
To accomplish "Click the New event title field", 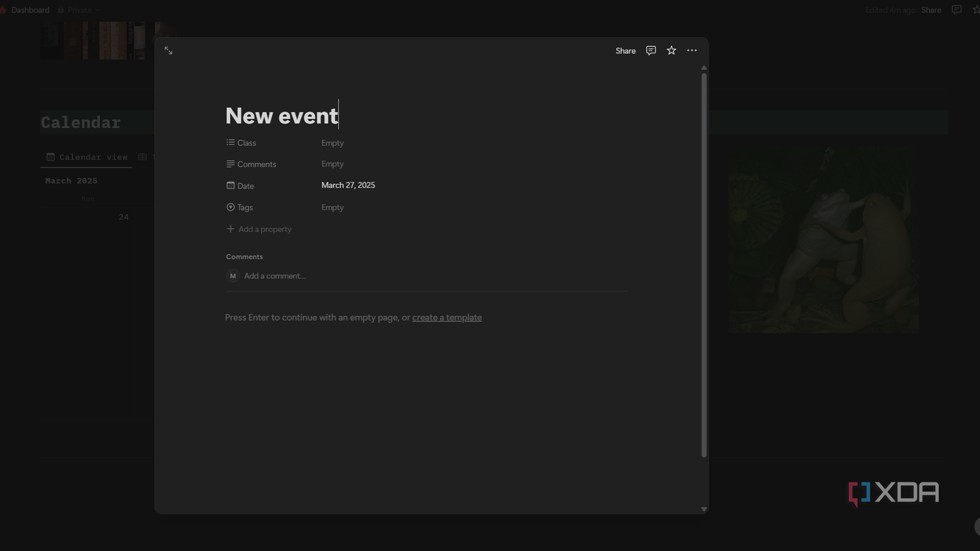I will coord(282,116).
